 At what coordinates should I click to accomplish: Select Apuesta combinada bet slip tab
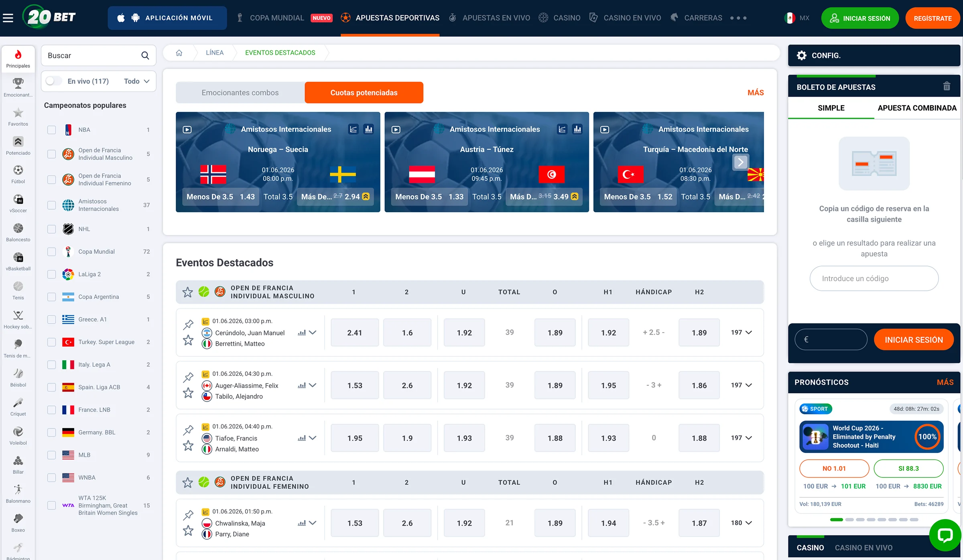tap(917, 108)
